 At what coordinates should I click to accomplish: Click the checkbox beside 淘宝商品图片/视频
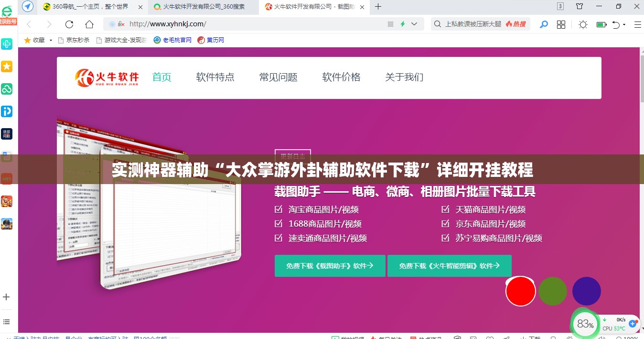pos(279,209)
